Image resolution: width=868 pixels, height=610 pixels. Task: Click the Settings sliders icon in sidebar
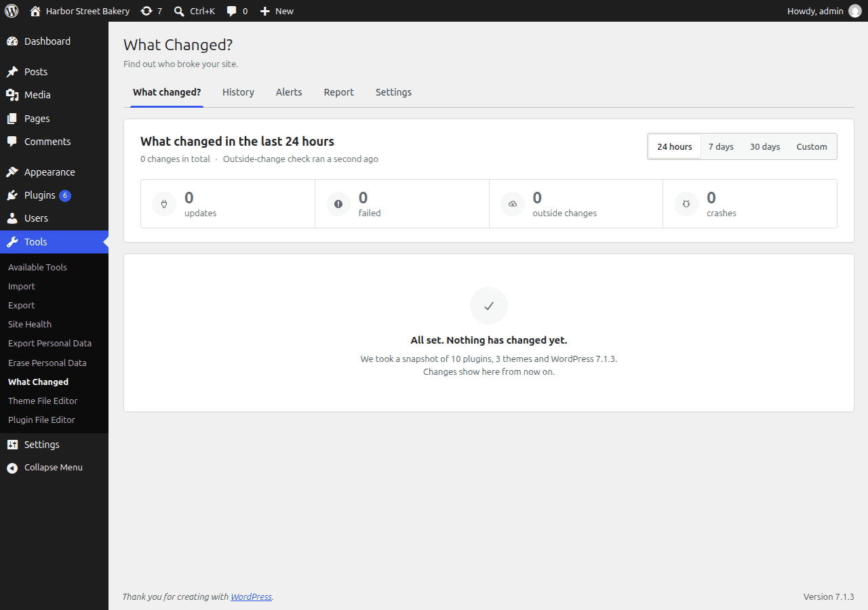[x=12, y=445]
